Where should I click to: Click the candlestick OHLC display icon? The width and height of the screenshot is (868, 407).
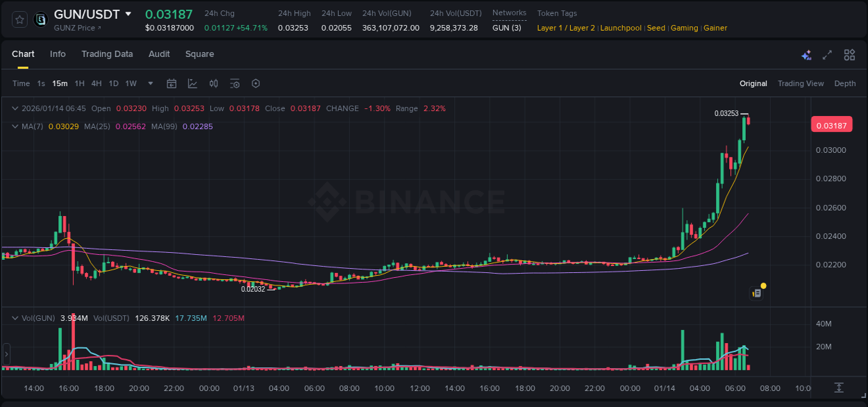[213, 83]
